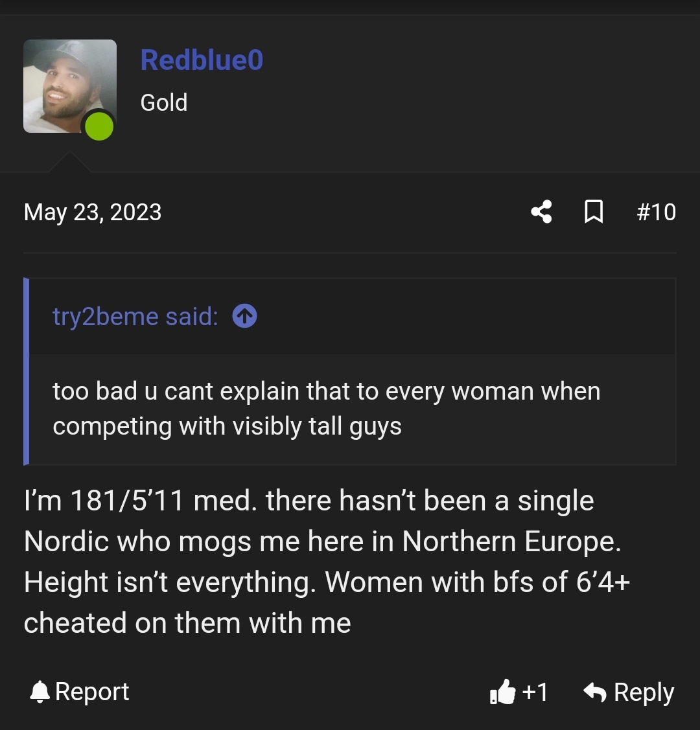Image resolution: width=700 pixels, height=730 pixels.
Task: Click the reply arrow icon next to Reply
Action: 596,691
